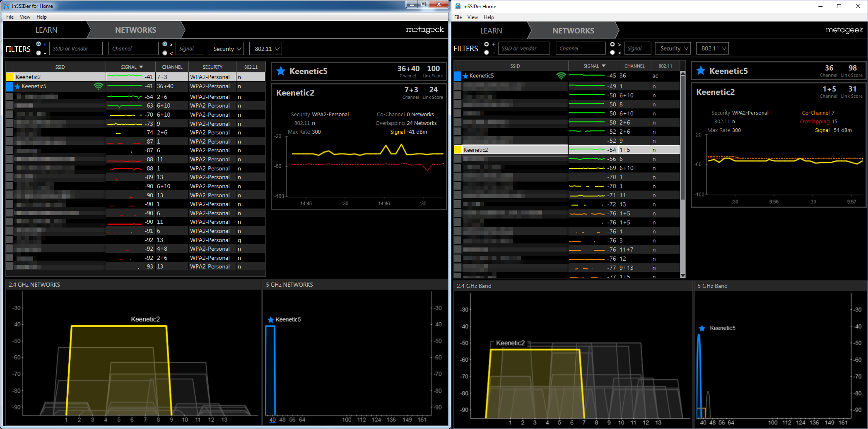Click the blue color swatch of Keenetic5 left row
The height and width of the screenshot is (429, 868).
click(x=10, y=86)
